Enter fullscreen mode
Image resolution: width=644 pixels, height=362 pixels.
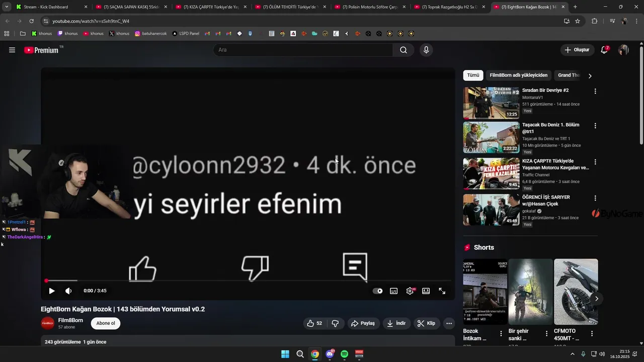pos(442,291)
